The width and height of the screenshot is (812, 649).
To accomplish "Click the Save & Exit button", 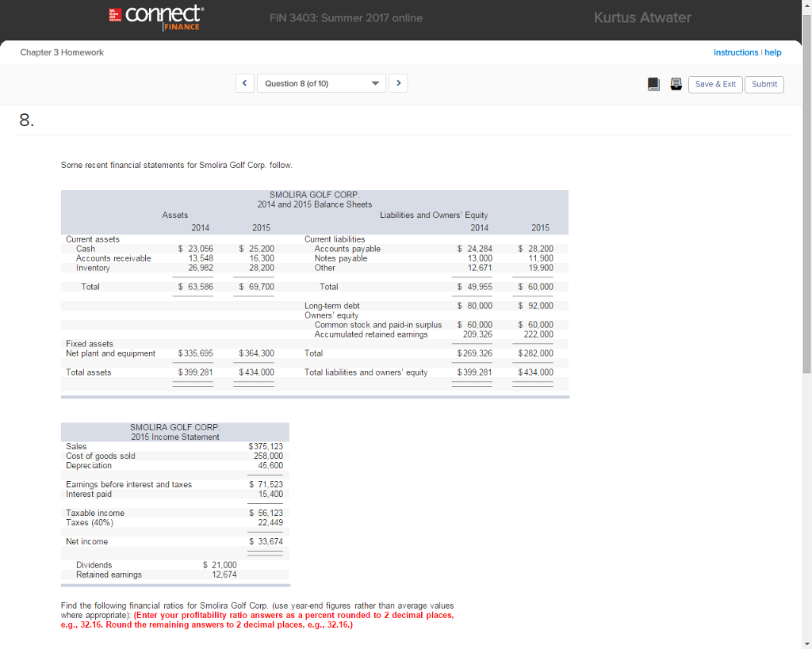I will coord(715,84).
